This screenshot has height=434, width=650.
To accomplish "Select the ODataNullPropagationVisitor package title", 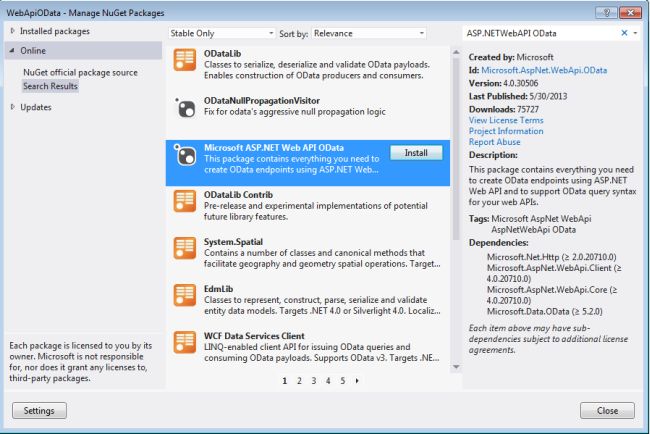I will click(x=262, y=101).
